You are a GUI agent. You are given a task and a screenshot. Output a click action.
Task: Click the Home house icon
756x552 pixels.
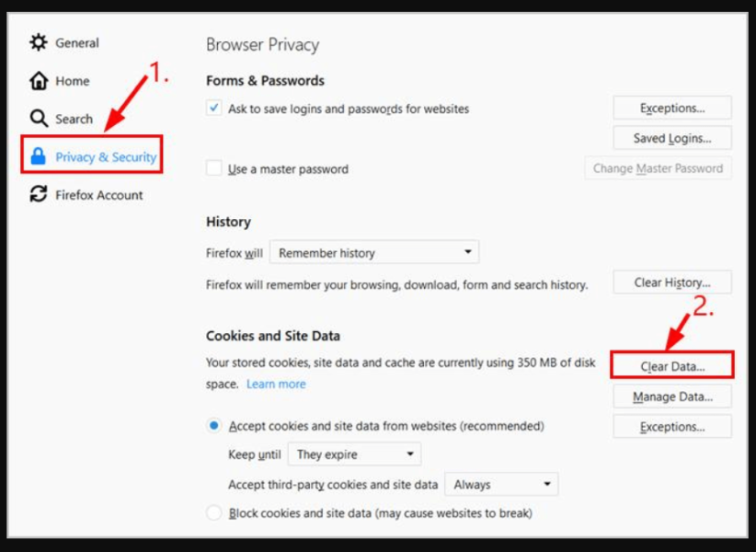click(x=38, y=81)
